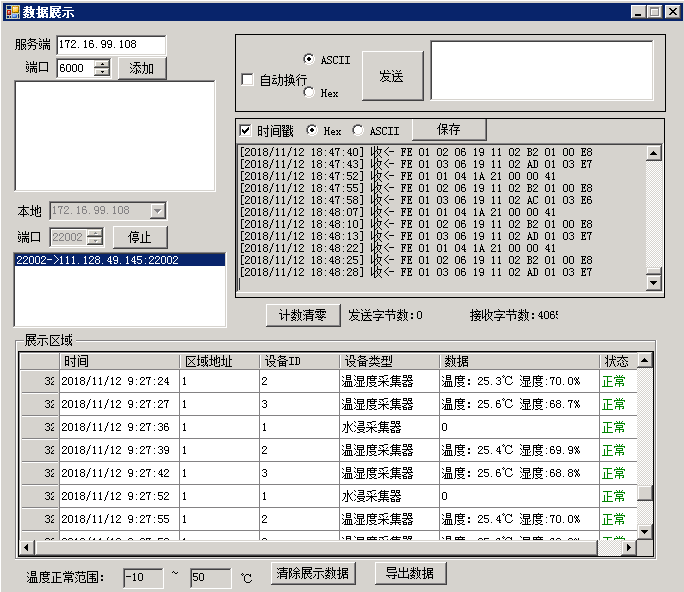Enable the 自动换行 checkbox
The image size is (684, 592).
click(247, 80)
